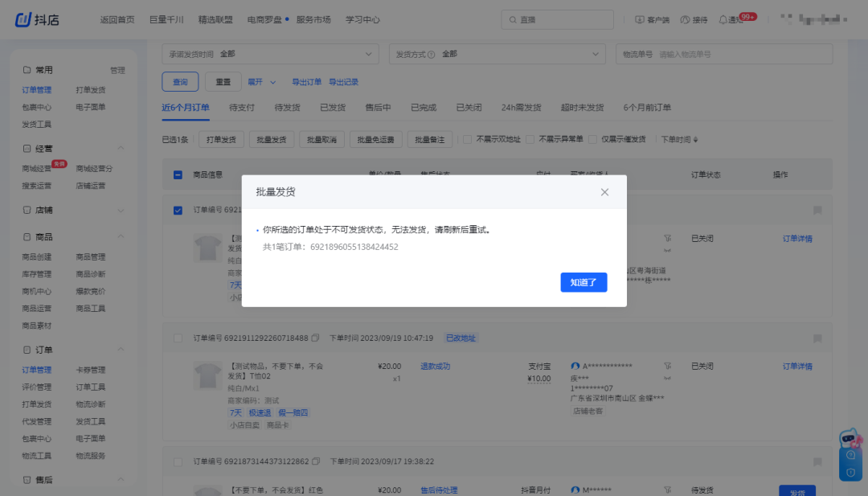Open 电商罗盘 in top navigation
Image resolution: width=868 pixels, height=496 pixels.
[x=264, y=19]
